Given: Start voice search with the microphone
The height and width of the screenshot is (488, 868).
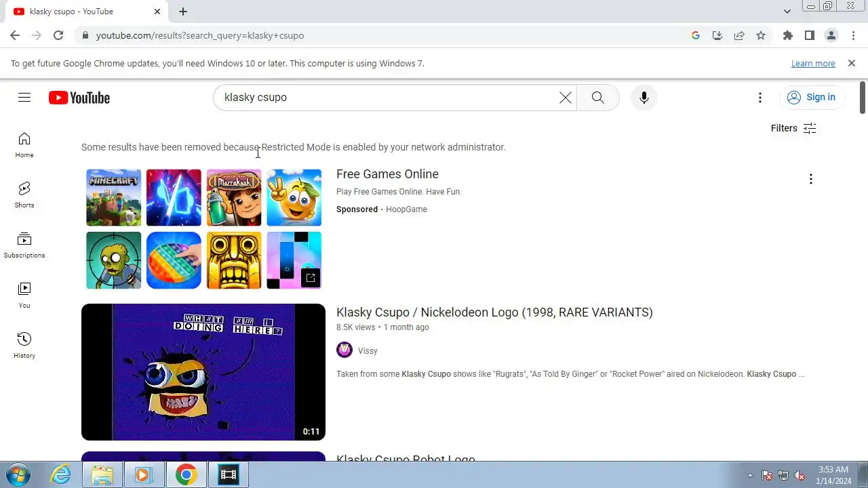Looking at the screenshot, I should tap(644, 98).
